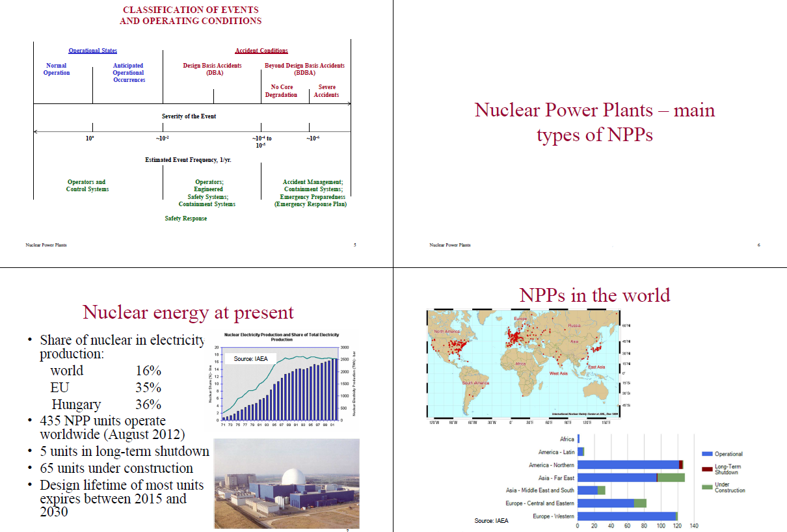Select the "EU 35%" row

(106, 388)
